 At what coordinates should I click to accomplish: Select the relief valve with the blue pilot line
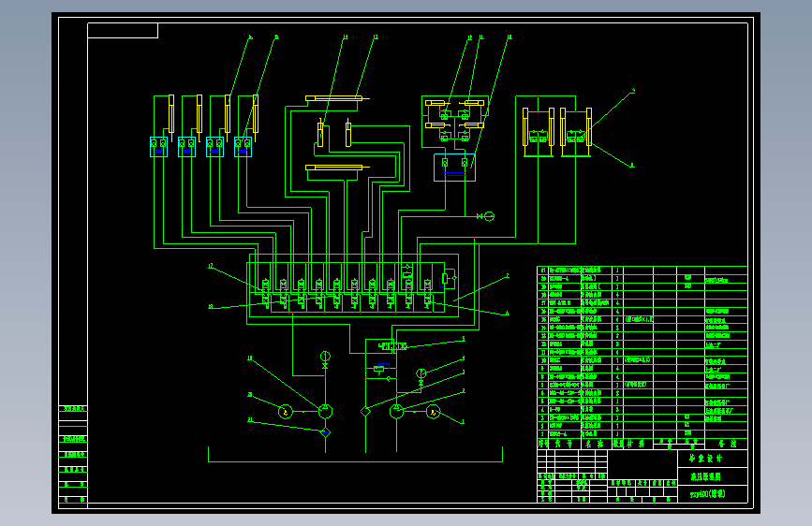[x=381, y=368]
